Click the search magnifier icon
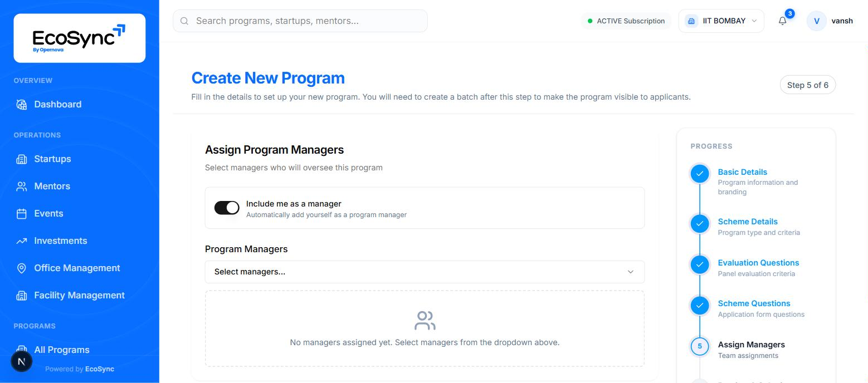The height and width of the screenshot is (383, 868). click(184, 21)
